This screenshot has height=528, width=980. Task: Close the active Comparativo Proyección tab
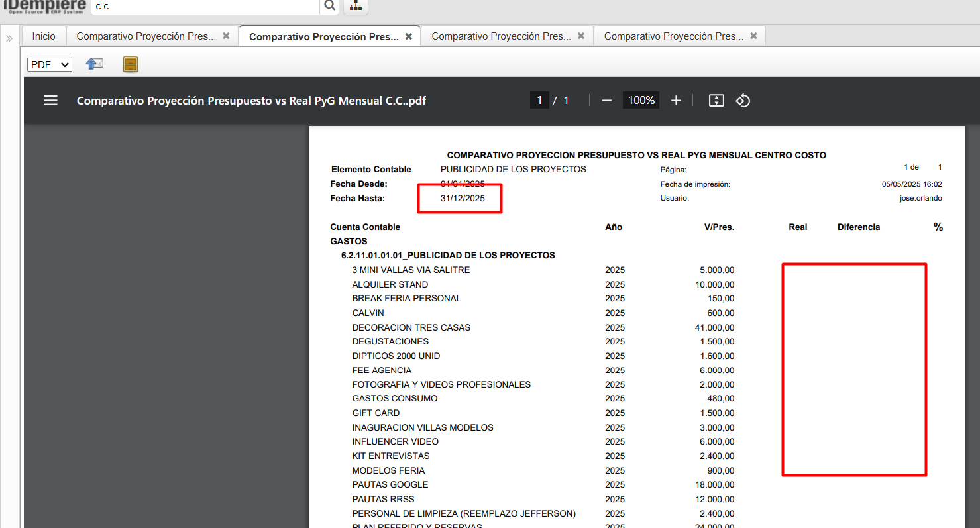(x=409, y=36)
